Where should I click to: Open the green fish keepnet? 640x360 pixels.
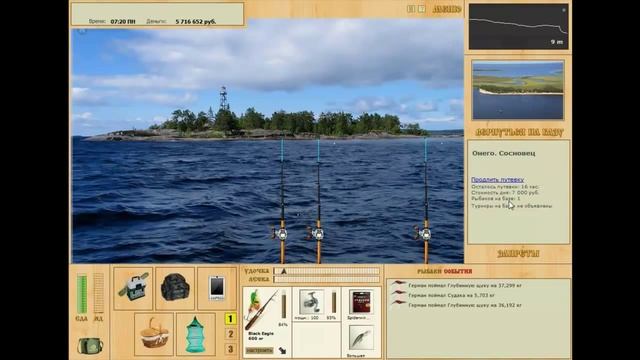tap(196, 334)
